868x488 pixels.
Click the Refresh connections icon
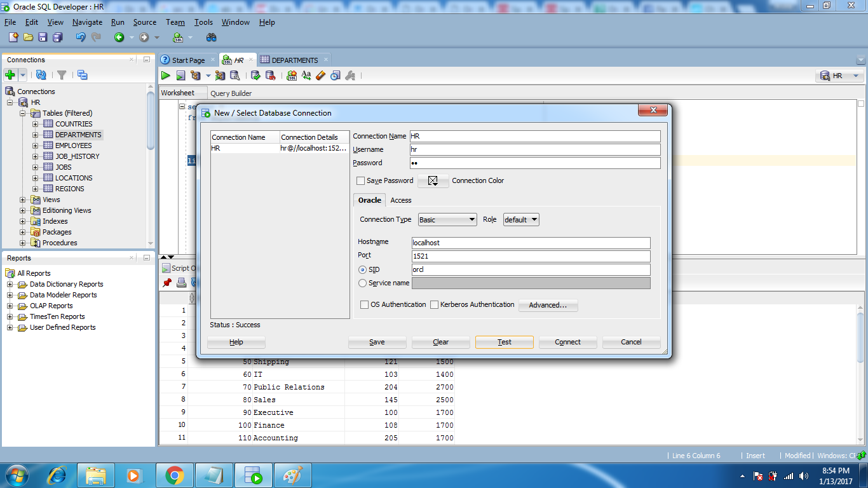41,75
